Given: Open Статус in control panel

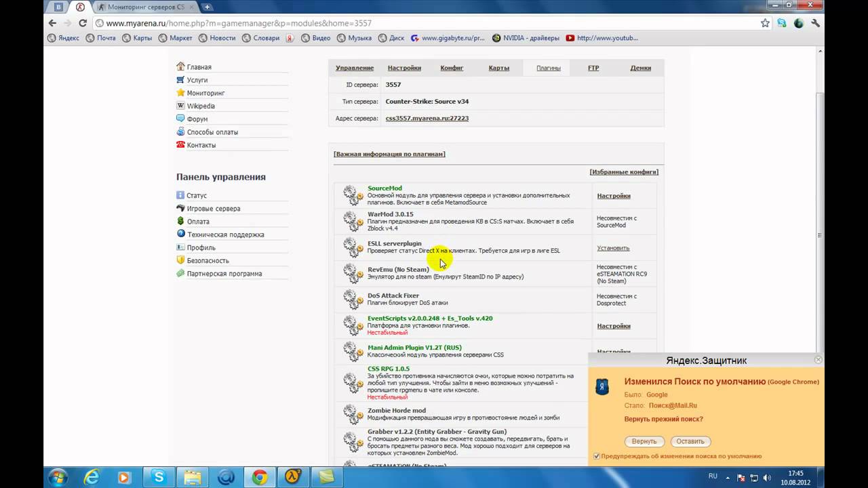Looking at the screenshot, I should [x=197, y=195].
